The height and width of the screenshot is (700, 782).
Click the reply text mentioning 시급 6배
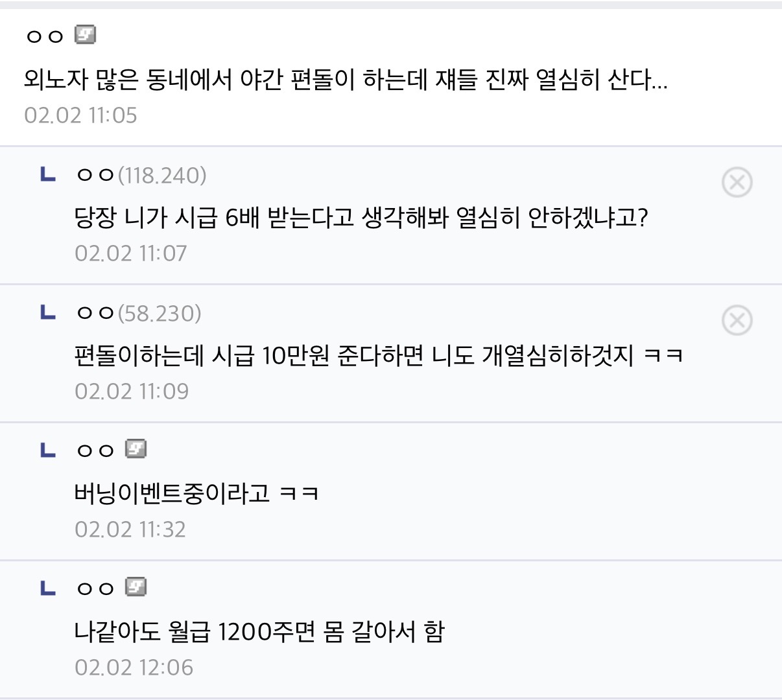pos(361,217)
